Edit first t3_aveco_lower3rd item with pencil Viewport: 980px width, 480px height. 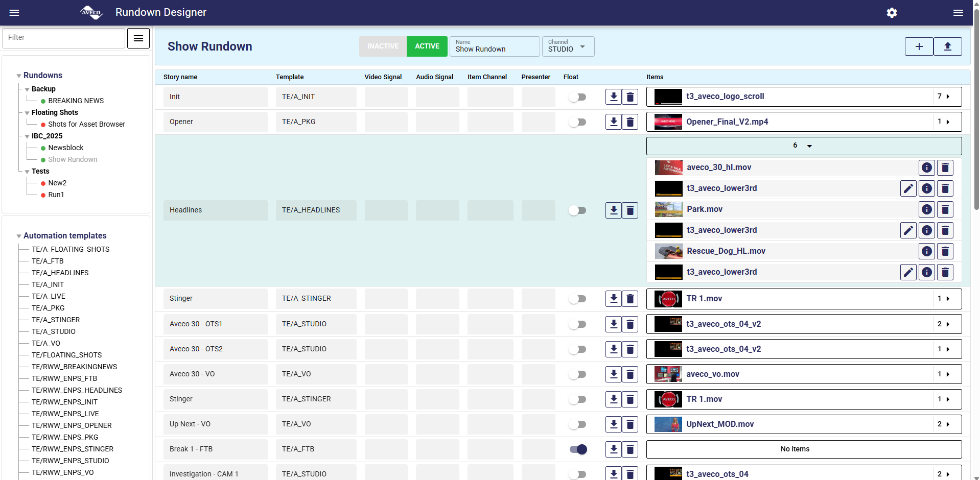908,188
